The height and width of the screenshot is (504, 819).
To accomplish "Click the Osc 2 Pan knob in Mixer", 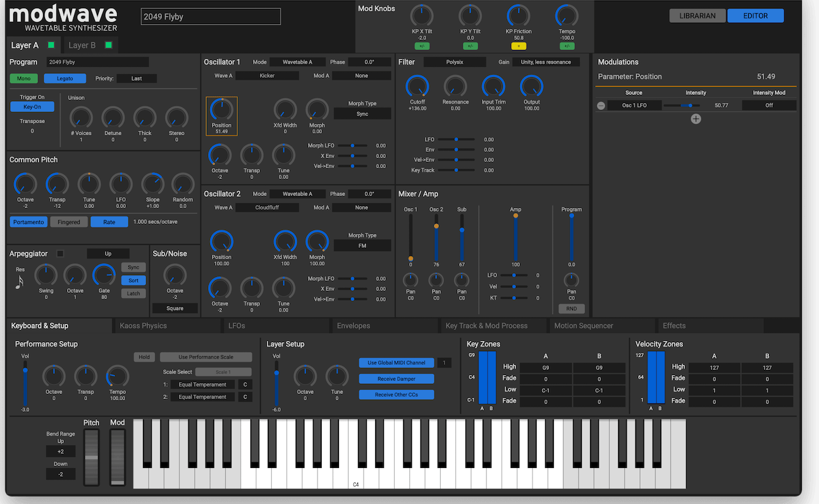I will click(x=436, y=280).
